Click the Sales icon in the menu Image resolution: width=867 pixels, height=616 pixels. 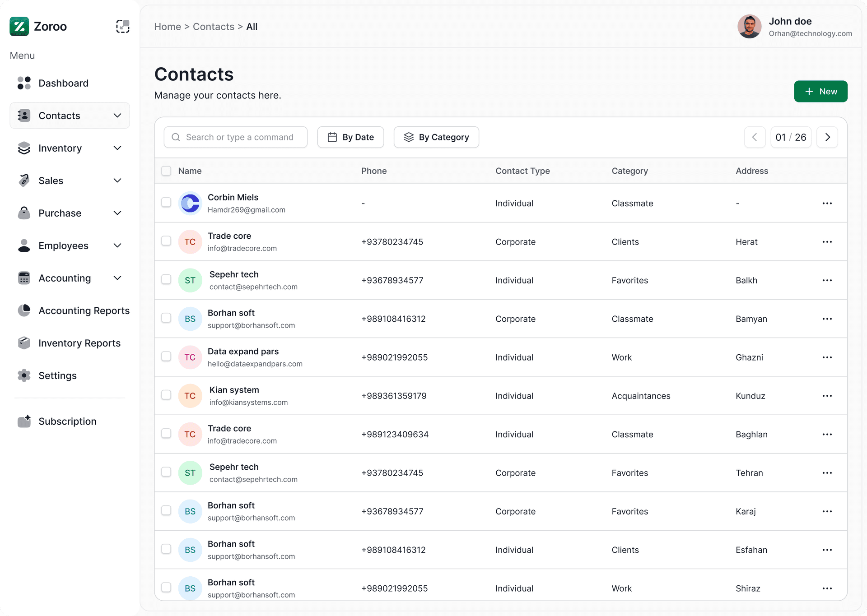tap(23, 181)
